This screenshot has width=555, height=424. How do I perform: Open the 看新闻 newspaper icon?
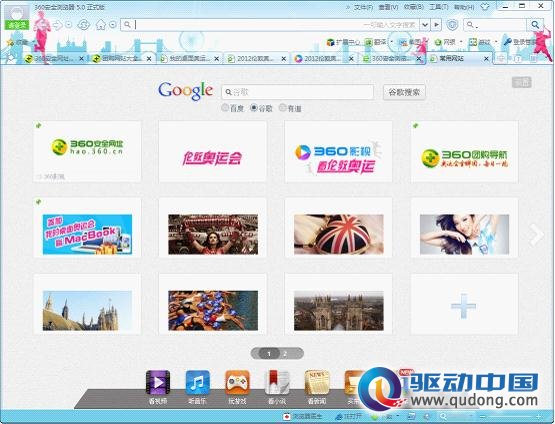(317, 382)
